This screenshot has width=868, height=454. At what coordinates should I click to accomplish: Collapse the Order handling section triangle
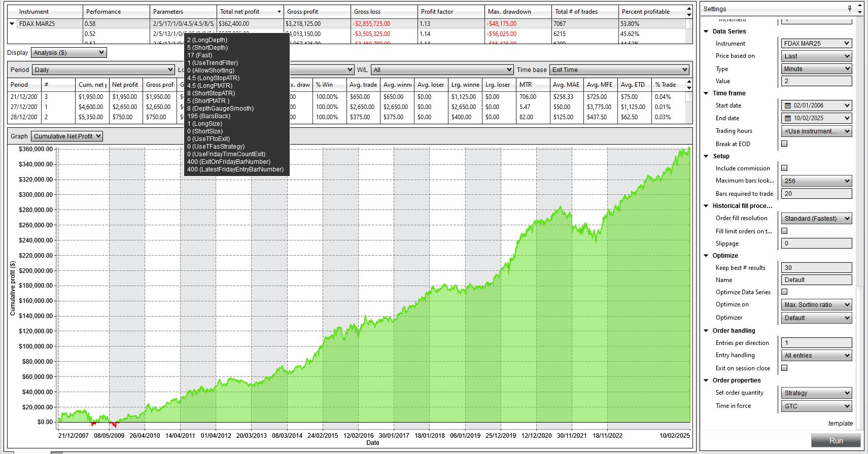point(706,331)
